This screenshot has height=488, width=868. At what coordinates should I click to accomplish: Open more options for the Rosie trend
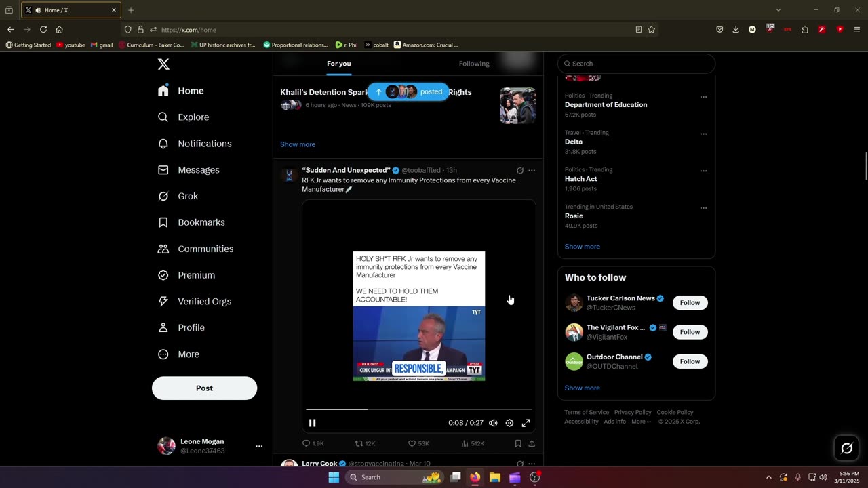703,208
